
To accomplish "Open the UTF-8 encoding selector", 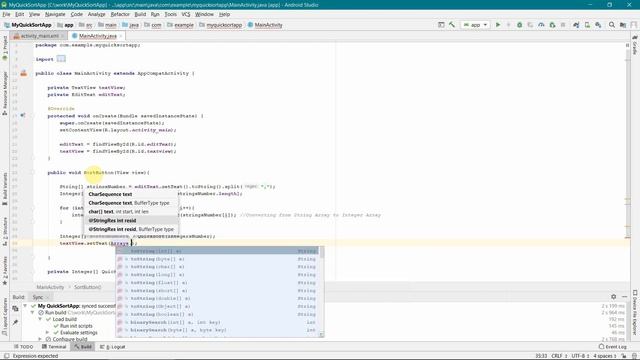I will [x=580, y=356].
